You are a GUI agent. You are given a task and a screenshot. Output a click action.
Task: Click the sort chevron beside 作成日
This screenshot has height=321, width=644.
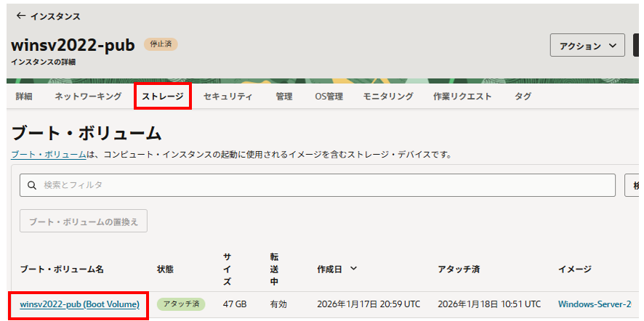coord(353,269)
